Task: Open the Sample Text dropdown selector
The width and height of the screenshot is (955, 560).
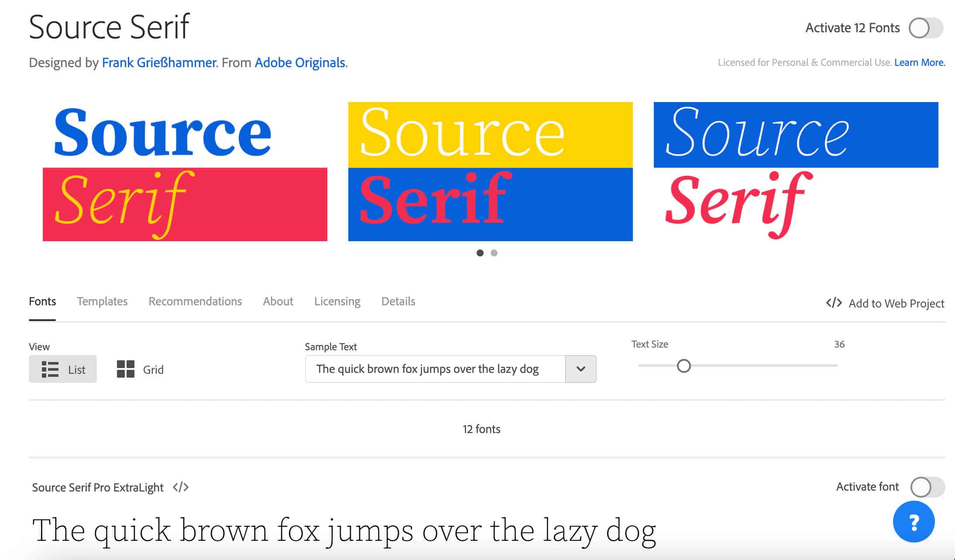Action: click(x=580, y=369)
